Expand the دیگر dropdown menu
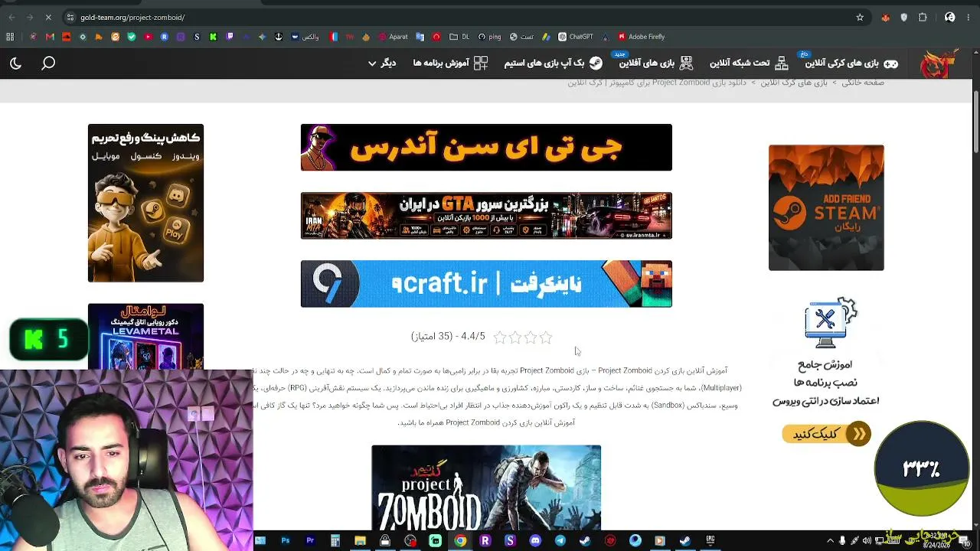Image resolution: width=980 pixels, height=551 pixels. click(x=382, y=64)
